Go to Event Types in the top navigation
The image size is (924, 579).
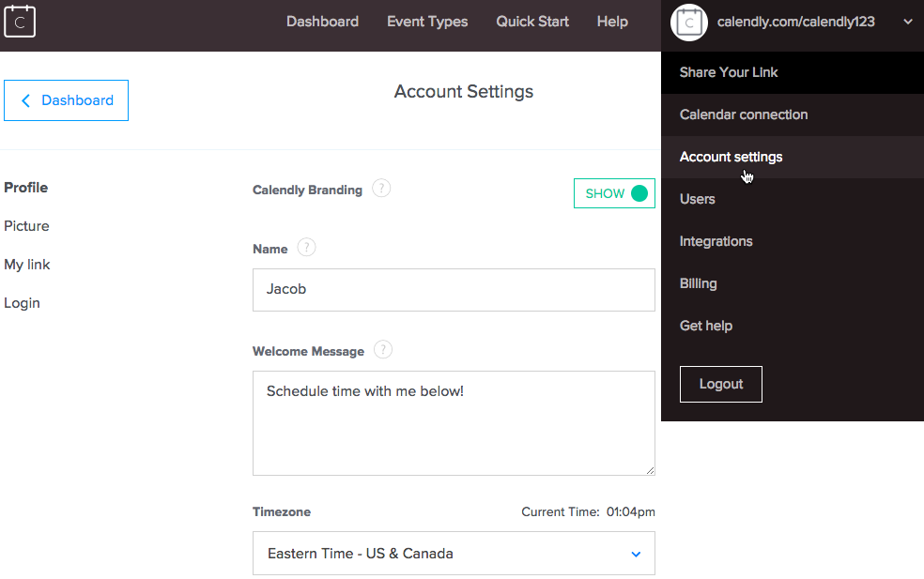click(x=427, y=22)
